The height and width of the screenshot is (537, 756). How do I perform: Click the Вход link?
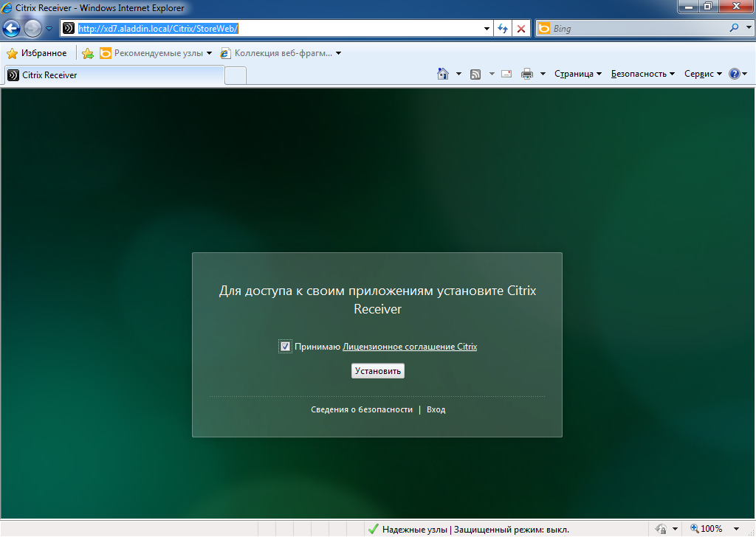[x=436, y=409]
